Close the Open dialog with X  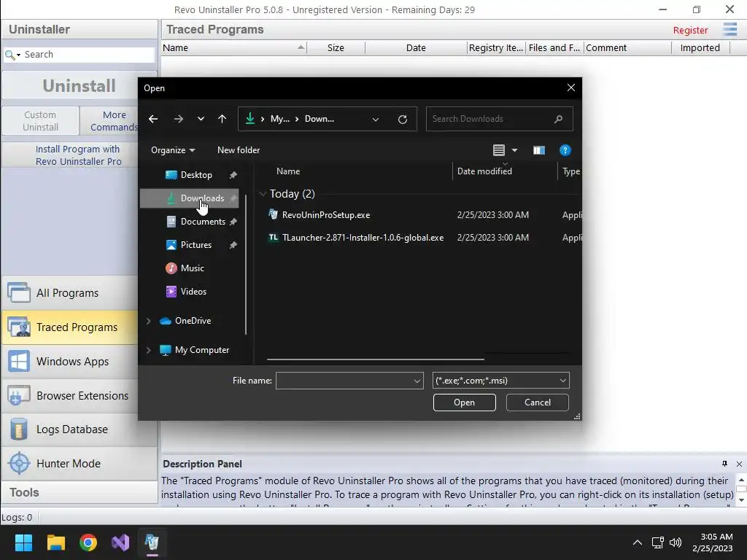[x=570, y=87]
